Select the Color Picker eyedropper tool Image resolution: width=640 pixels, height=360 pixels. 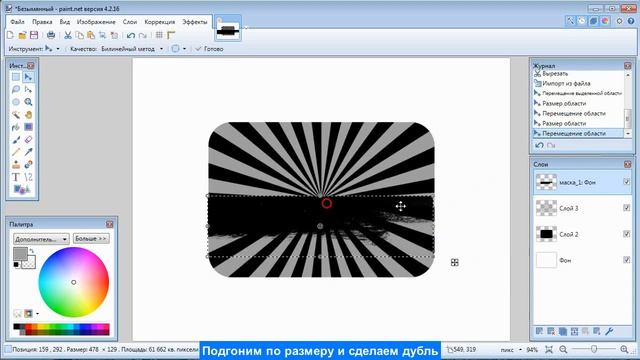point(28,152)
